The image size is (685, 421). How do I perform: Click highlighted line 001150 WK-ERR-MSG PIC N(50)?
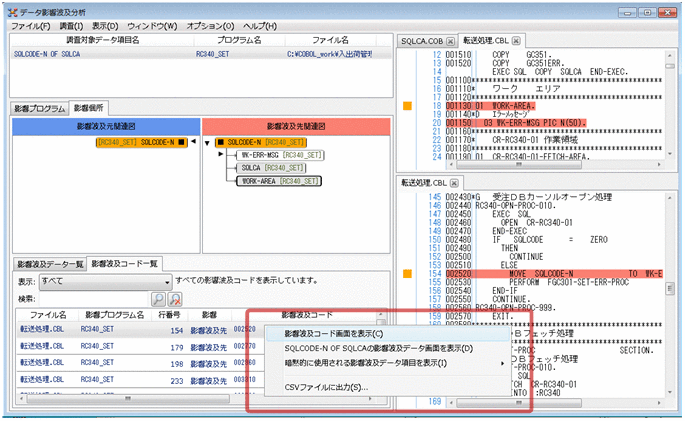[x=516, y=123]
